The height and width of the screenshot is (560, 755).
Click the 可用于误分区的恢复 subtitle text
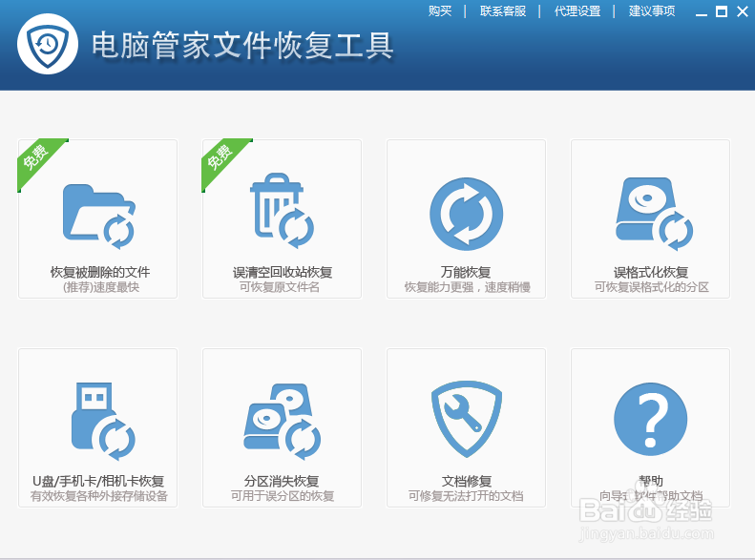283,496
